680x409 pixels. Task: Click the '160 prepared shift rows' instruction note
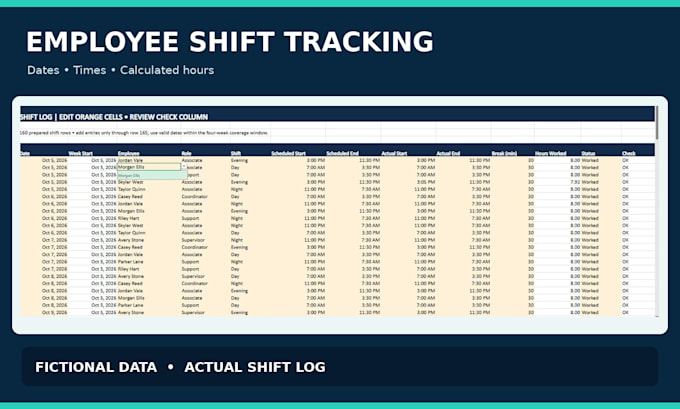pyautogui.click(x=144, y=133)
